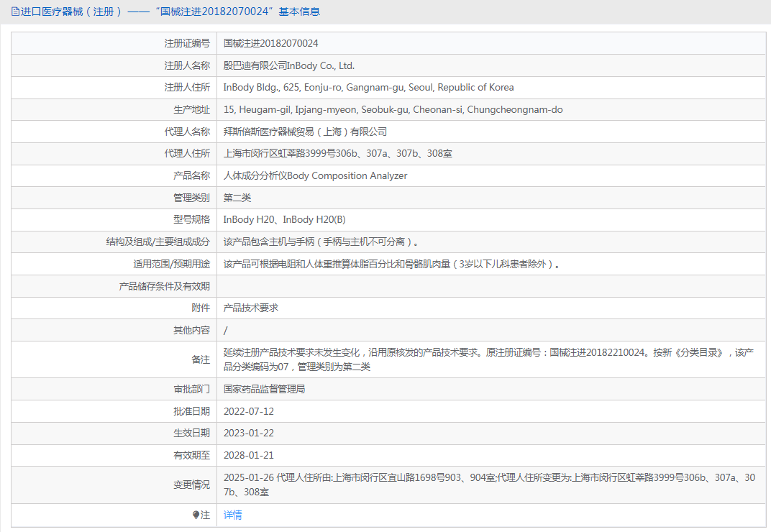
Task: Click the 结构及组成/主要组成成分 label
Action: [158, 242]
